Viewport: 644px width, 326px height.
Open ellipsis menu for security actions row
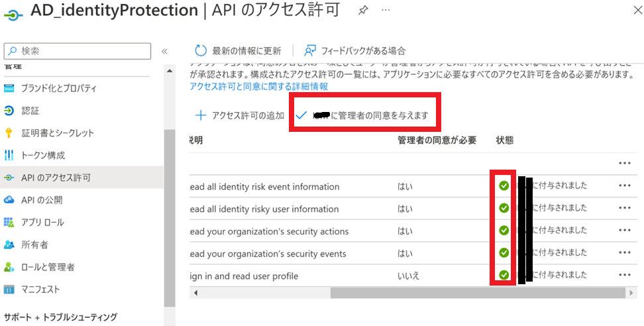coord(624,231)
